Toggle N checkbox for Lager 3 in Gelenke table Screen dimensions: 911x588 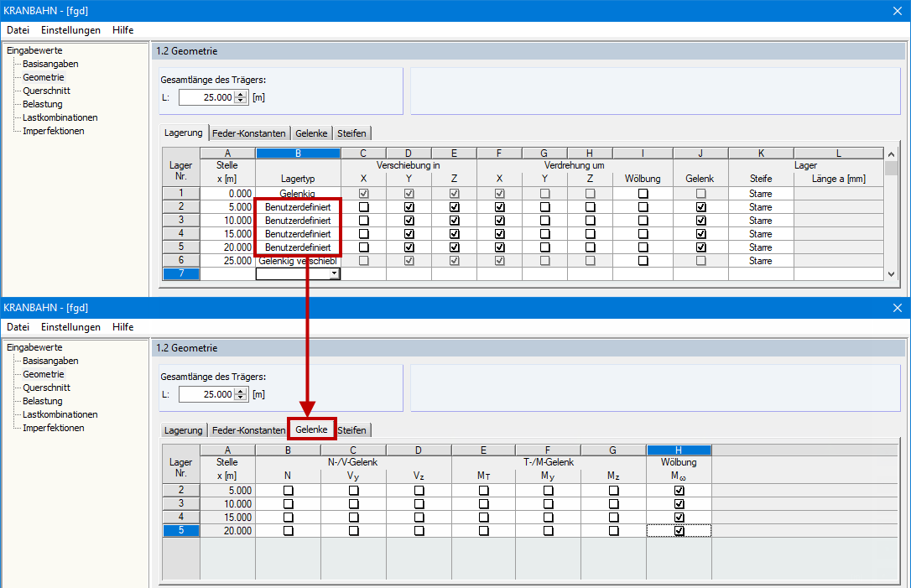click(289, 504)
